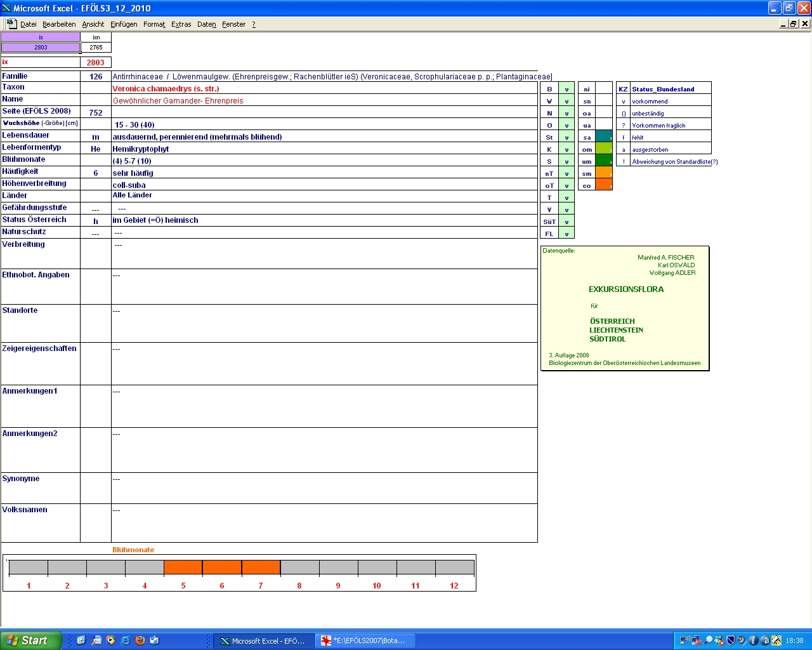This screenshot has width=812, height=650.
Task: Open the Datei menu
Action: tap(29, 24)
